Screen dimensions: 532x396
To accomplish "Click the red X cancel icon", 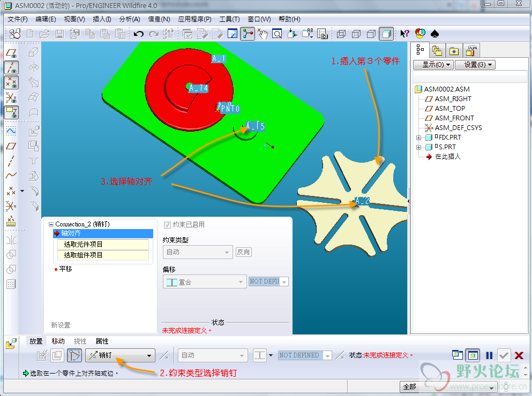I will click(519, 355).
